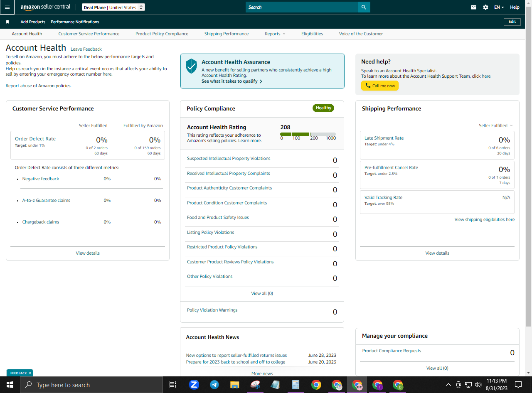Open the Snipping Tool taskbar icon
532x393 pixels.
tap(255, 385)
